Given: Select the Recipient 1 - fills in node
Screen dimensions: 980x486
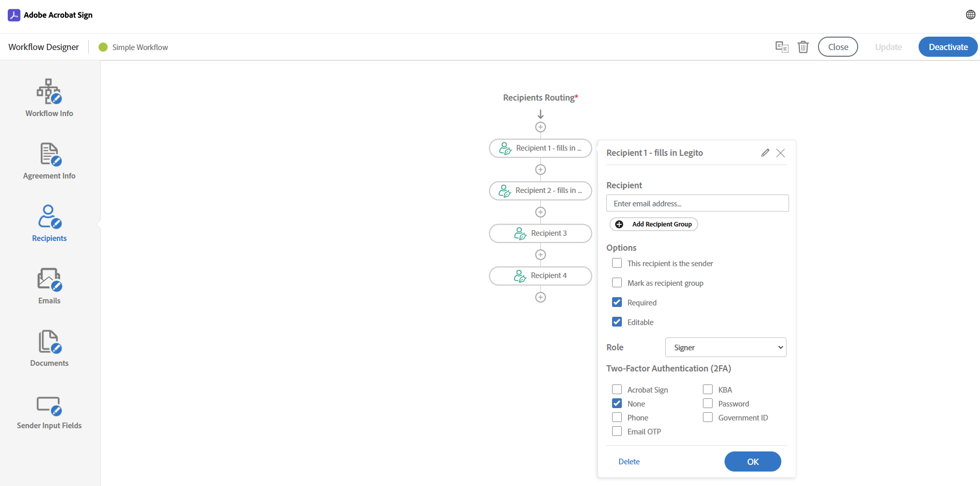Looking at the screenshot, I should (540, 148).
